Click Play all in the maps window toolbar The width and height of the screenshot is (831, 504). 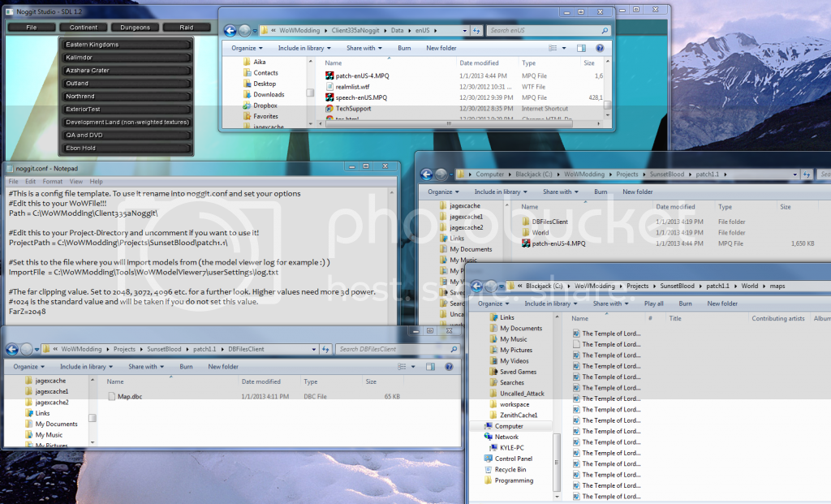(x=653, y=304)
